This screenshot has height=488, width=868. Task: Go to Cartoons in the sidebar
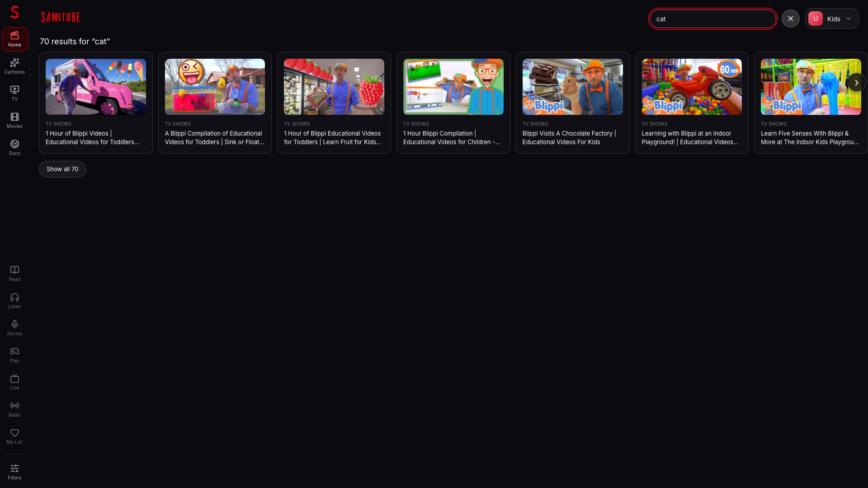[14, 66]
